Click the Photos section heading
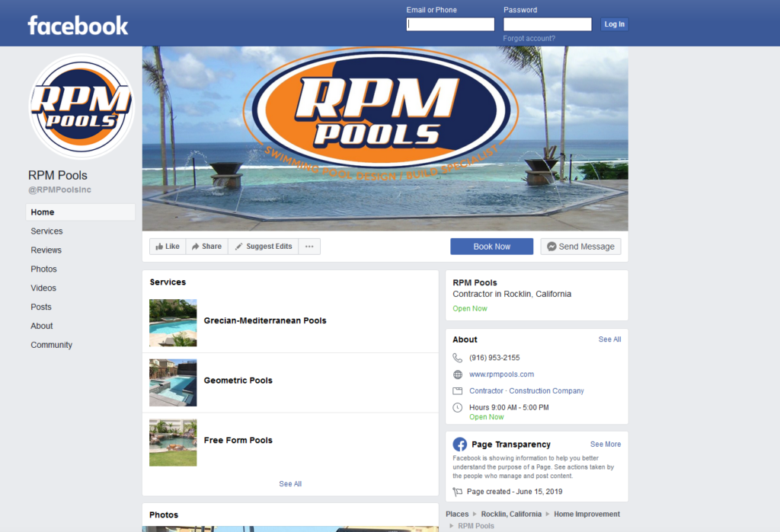Screen dimensions: 780x532 tap(164, 515)
